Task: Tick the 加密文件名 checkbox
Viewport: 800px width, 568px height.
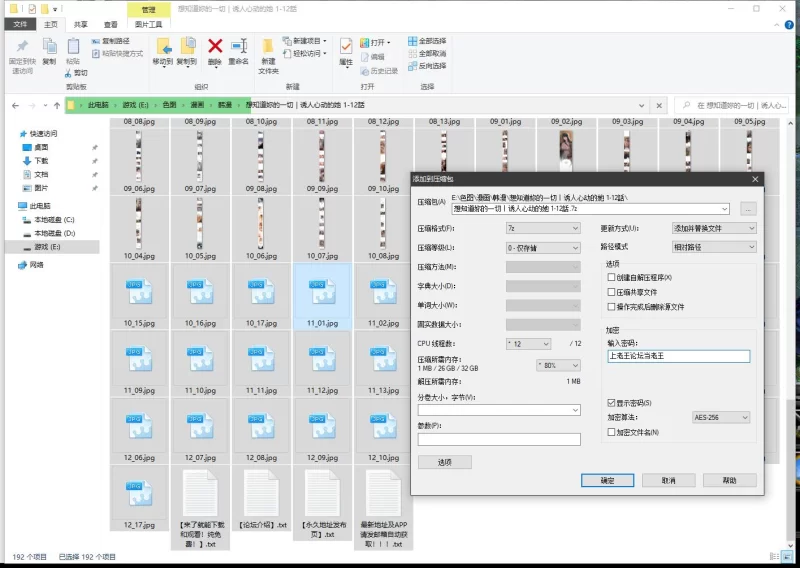Action: [x=611, y=432]
